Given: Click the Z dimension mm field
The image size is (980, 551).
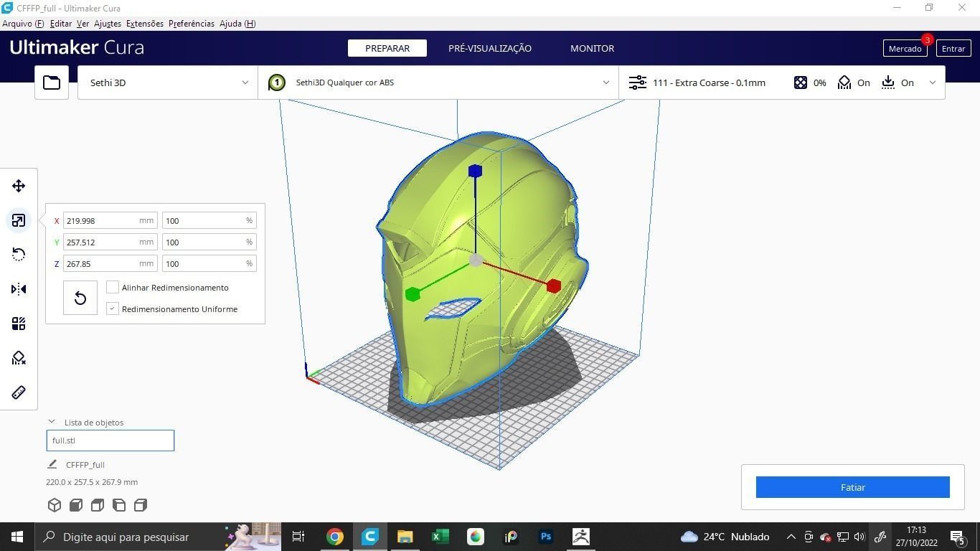Looking at the screenshot, I should click(x=110, y=263).
